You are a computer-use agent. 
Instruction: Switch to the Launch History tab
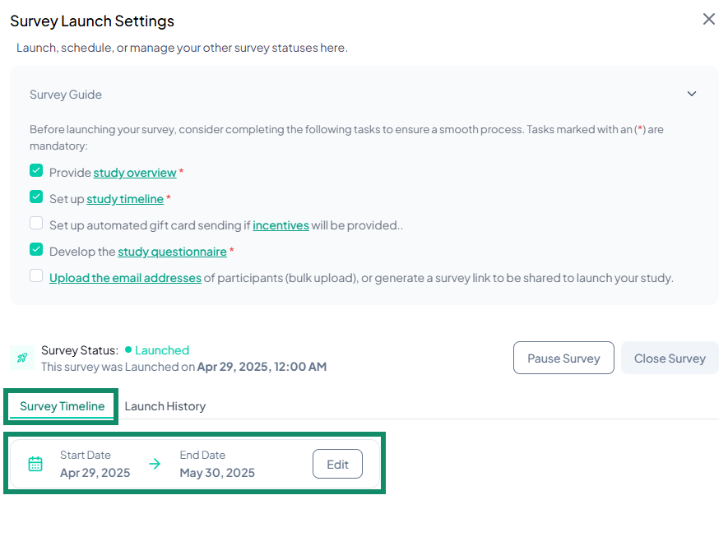pos(165,406)
